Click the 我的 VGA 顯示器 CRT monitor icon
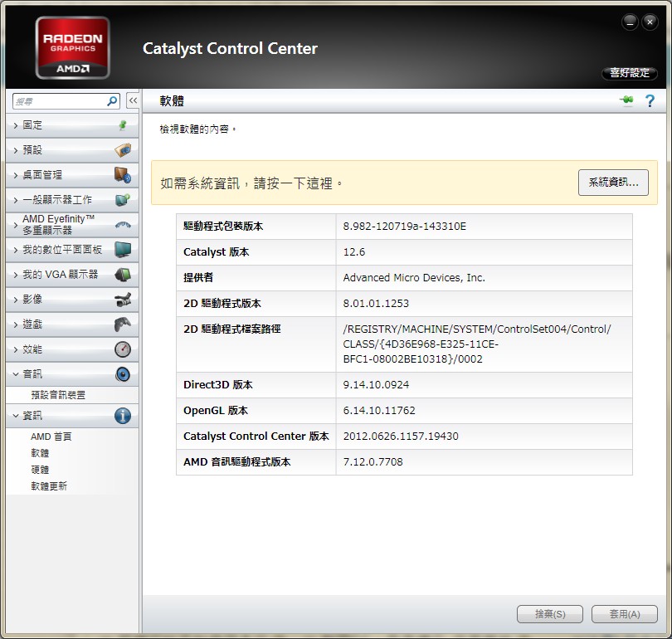Image resolution: width=672 pixels, height=639 pixels. click(123, 275)
